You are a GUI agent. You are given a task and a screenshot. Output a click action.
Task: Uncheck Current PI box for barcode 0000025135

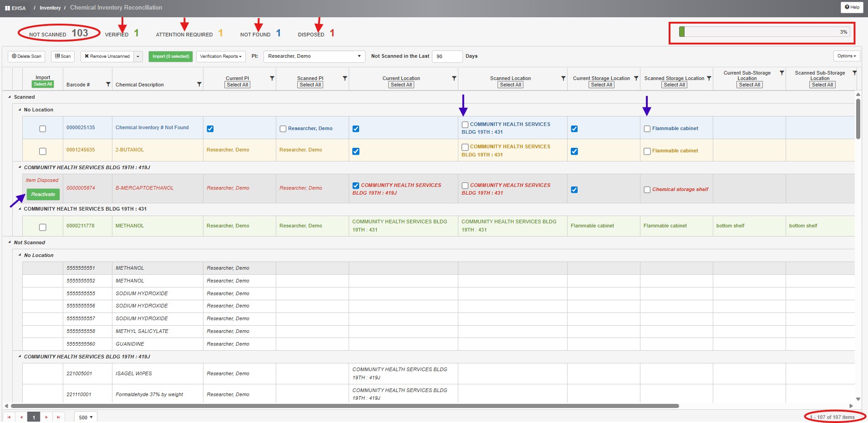click(210, 129)
